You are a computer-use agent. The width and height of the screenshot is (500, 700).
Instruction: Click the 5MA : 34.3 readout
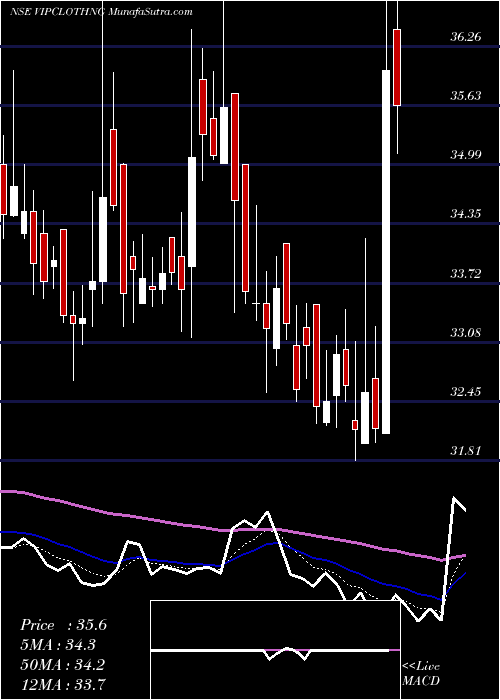coord(58,645)
